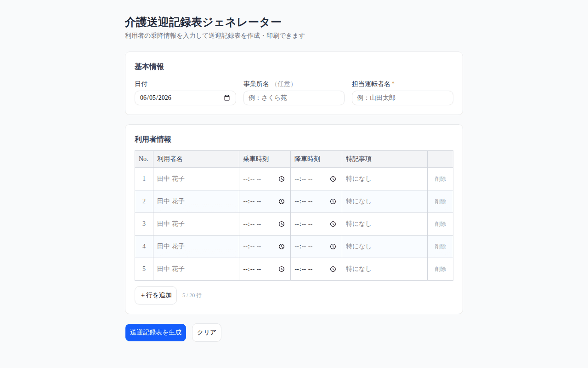Focus the 特記事項 notes field in row 2
Image resolution: width=588 pixels, height=368 pixels.
coord(384,201)
